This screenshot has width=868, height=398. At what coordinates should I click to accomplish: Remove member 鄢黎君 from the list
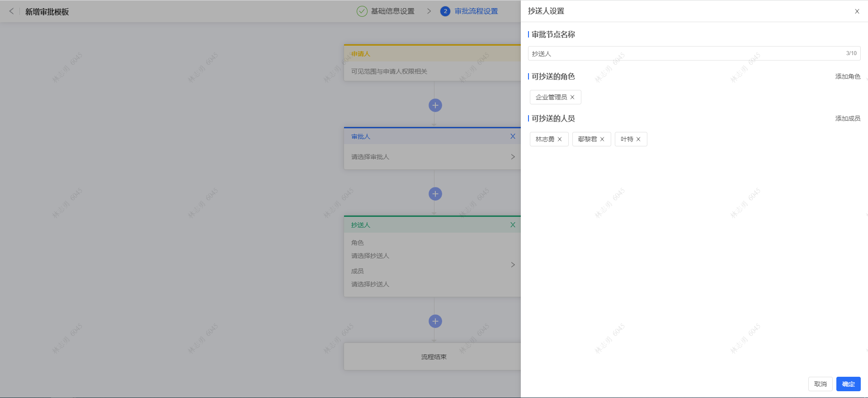(602, 139)
